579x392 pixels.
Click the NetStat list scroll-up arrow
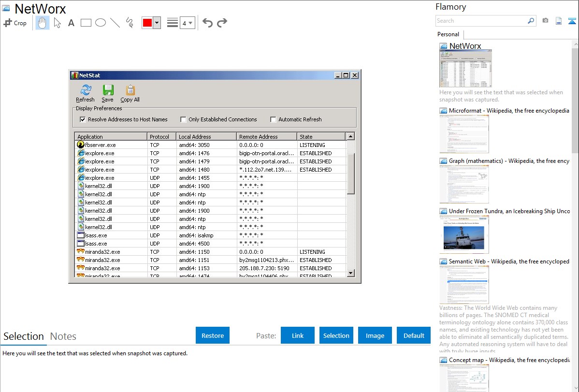coord(351,136)
